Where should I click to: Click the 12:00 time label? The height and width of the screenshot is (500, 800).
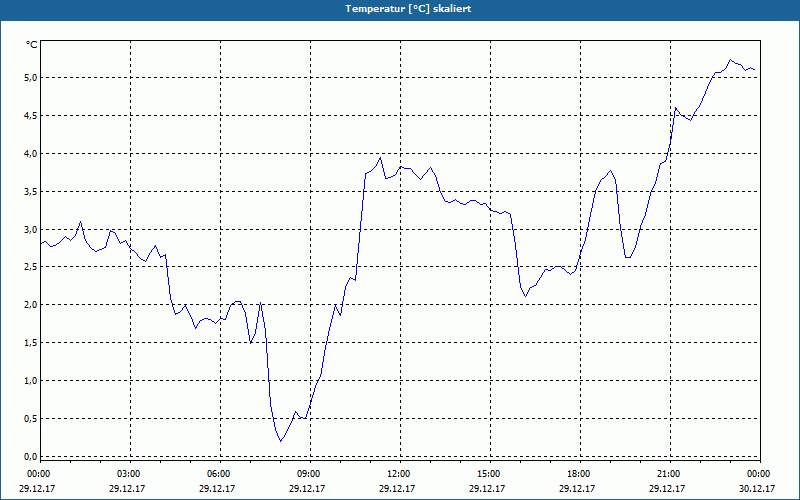click(x=397, y=474)
